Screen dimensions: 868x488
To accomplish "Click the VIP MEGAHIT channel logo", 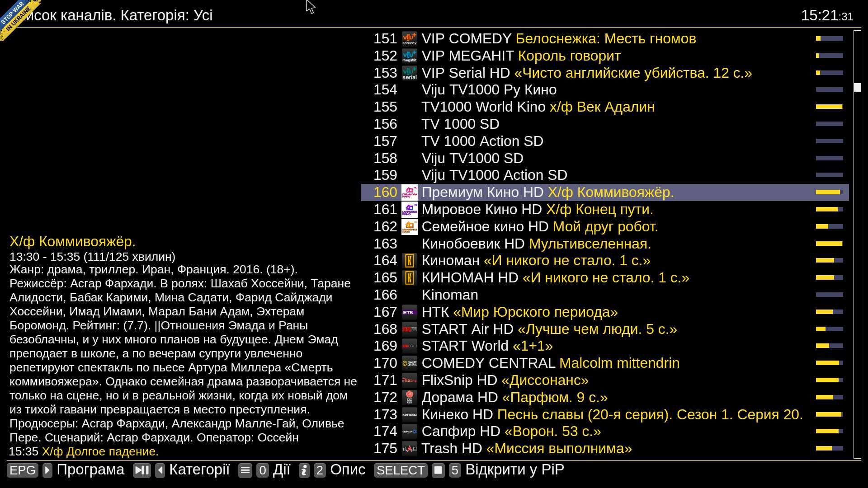I will [x=410, y=56].
